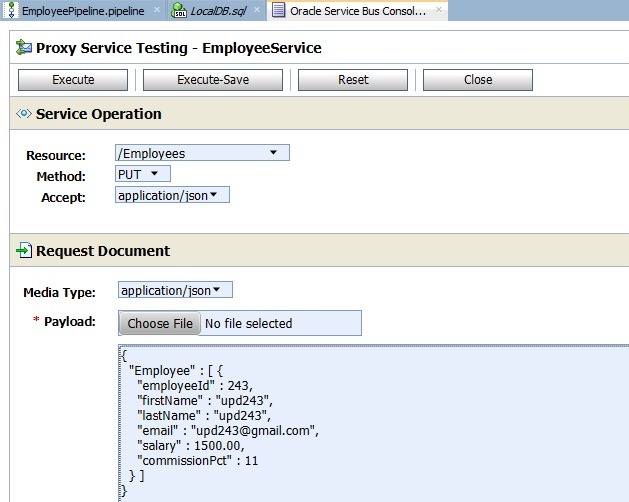This screenshot has width=629, height=502.
Task: Close the LocalDB.sql tab
Action: tap(257, 10)
